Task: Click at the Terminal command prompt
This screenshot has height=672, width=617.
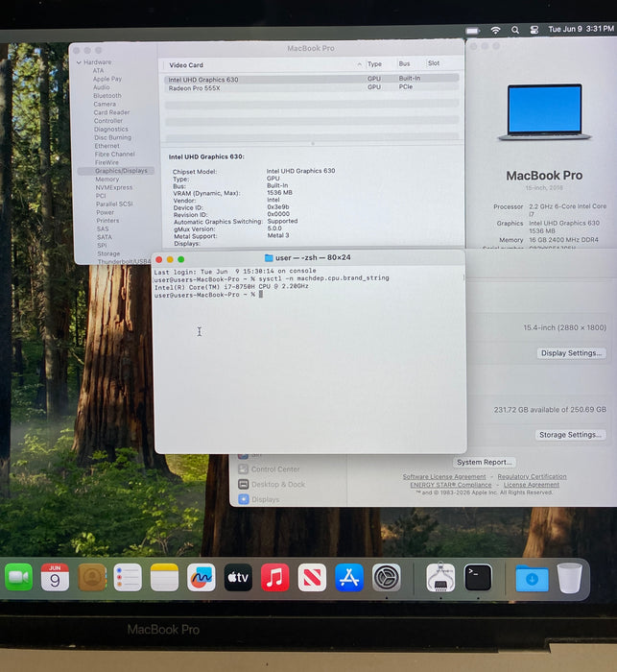Action: click(x=261, y=295)
